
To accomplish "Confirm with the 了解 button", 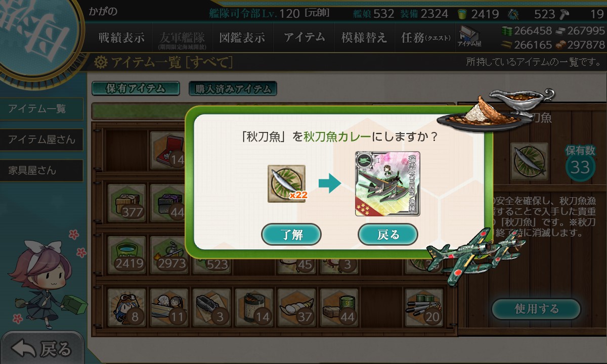I will 291,235.
